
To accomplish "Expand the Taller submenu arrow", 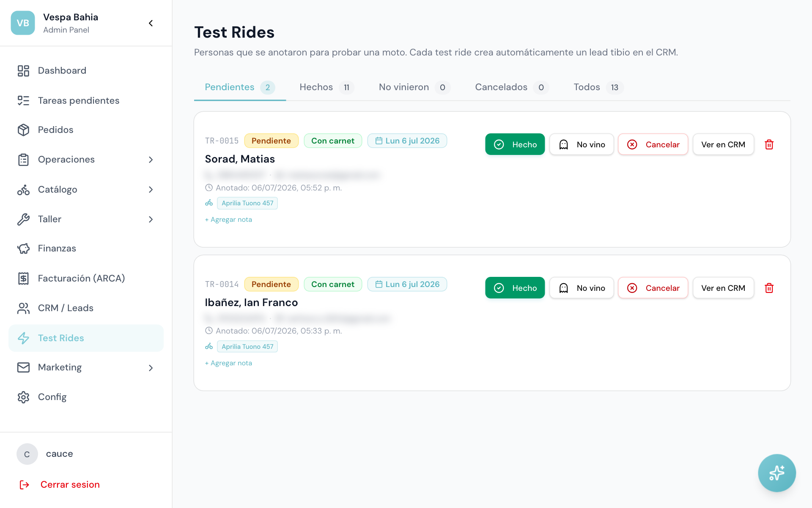I will click(x=151, y=219).
